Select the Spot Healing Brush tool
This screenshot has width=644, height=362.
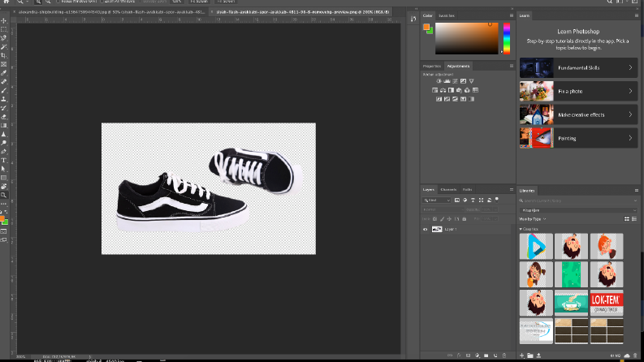pyautogui.click(x=4, y=82)
